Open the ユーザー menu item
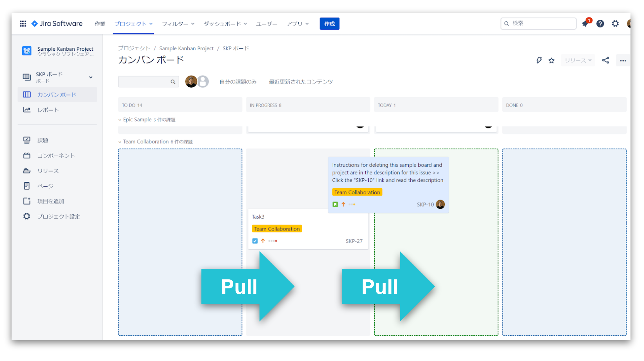644x361 pixels. (267, 24)
